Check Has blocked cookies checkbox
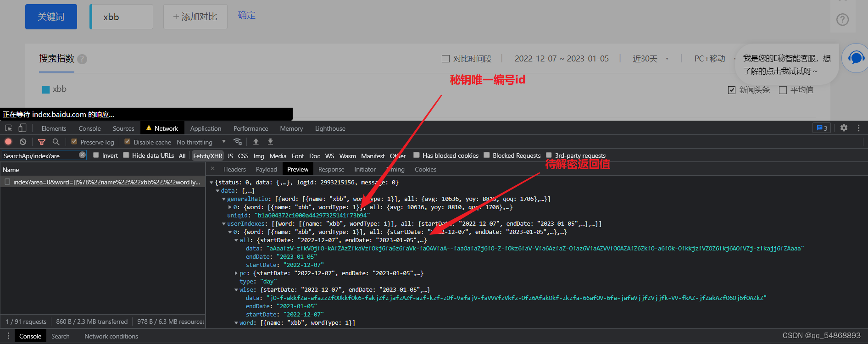The image size is (868, 344). click(x=417, y=155)
